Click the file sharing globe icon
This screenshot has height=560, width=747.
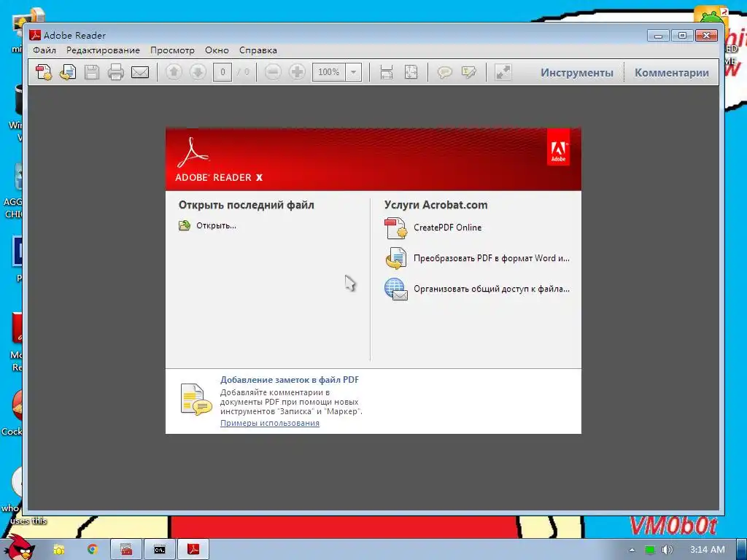(x=396, y=289)
